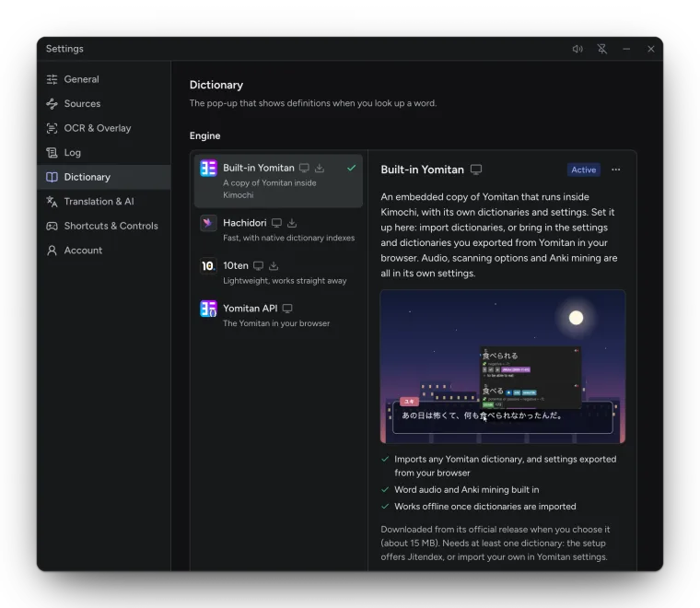
Task: Click the Account person icon
Action: [52, 251]
